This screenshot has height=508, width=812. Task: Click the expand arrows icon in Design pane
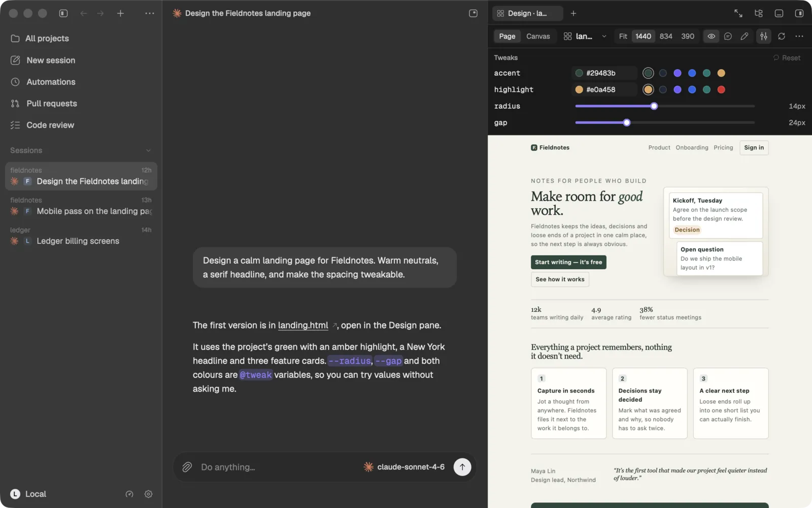[738, 13]
